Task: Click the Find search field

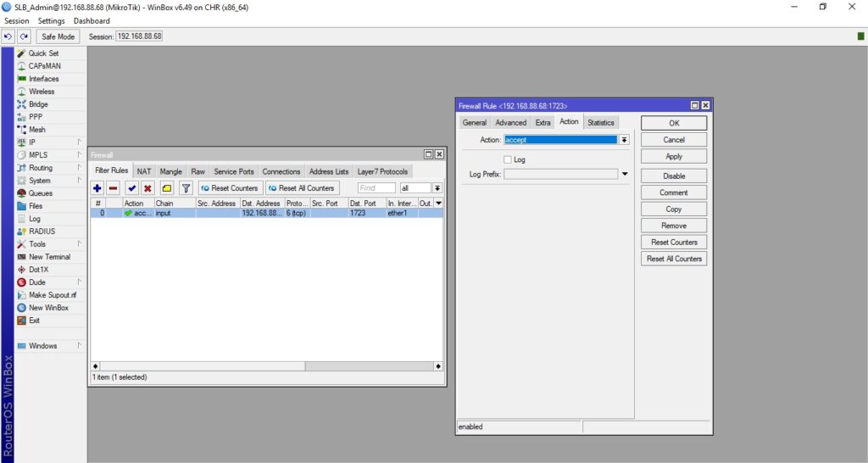Action: tap(376, 188)
